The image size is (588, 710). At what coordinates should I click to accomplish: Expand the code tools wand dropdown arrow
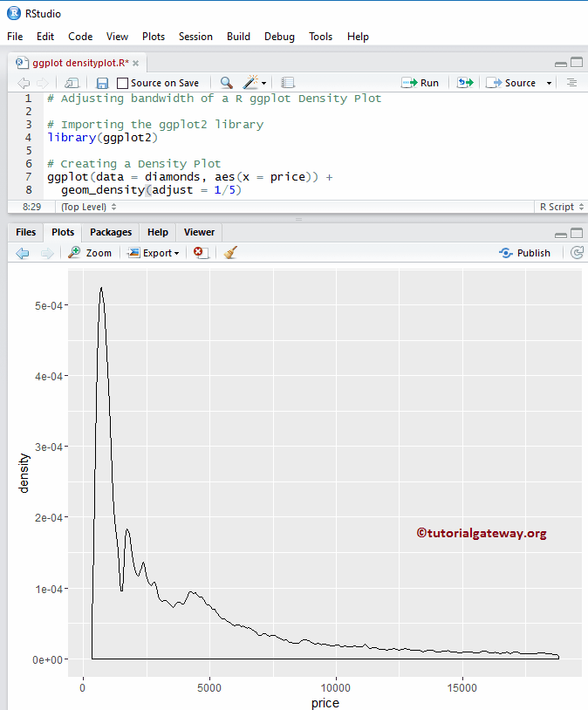263,83
